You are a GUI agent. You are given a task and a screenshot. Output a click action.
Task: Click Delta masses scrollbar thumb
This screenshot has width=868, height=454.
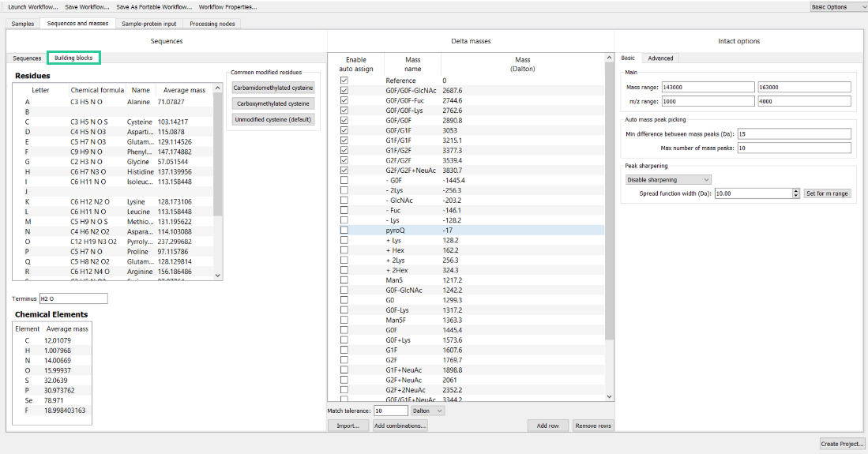pyautogui.click(x=610, y=201)
